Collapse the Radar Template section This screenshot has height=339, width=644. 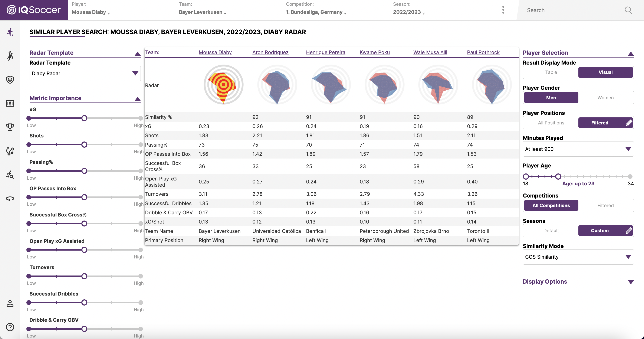pos(138,53)
